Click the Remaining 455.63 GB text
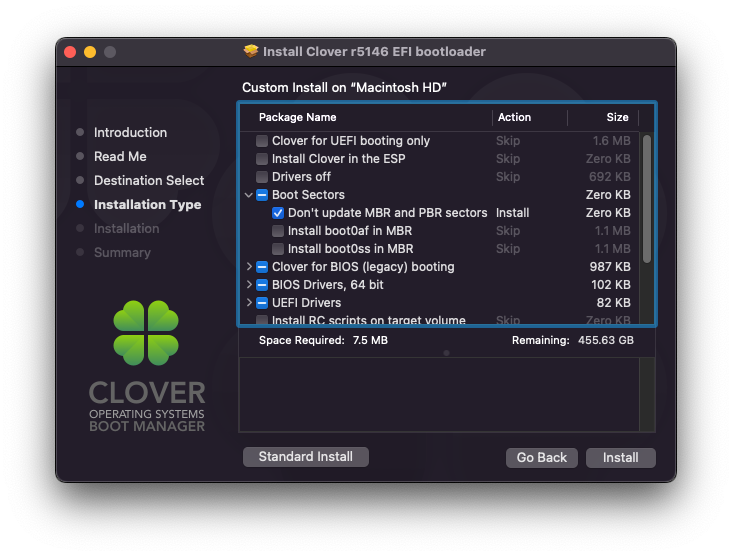 [x=573, y=340]
